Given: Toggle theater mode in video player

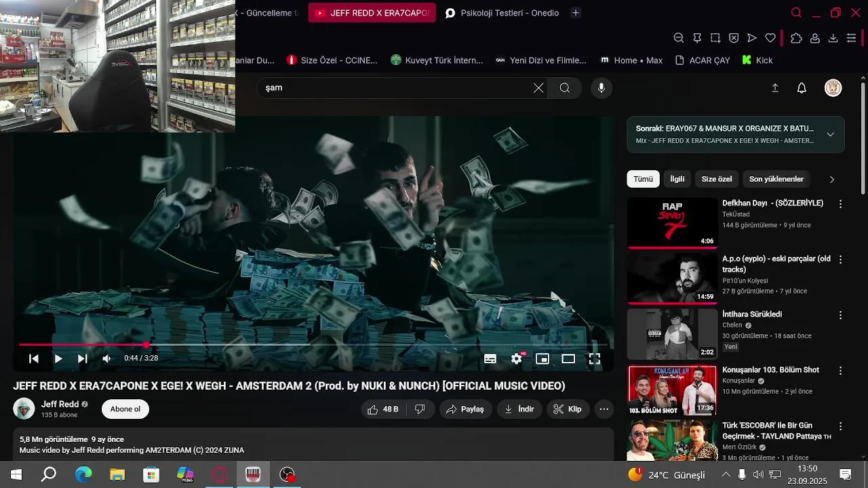Looking at the screenshot, I should 568,359.
